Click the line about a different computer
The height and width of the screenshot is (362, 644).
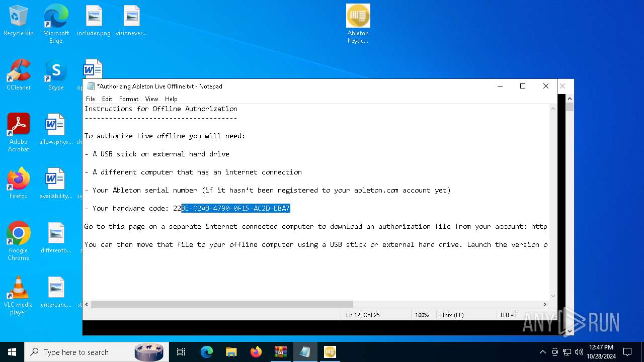(193, 172)
